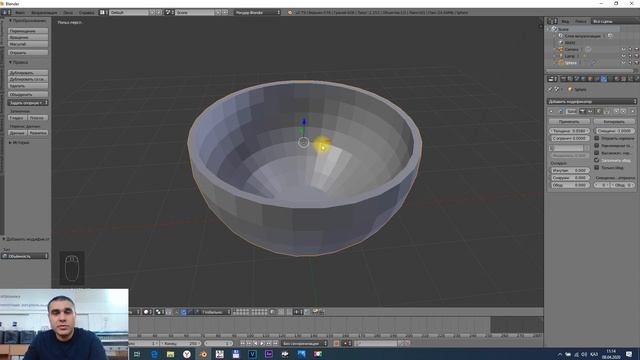This screenshot has width=640, height=360.
Task: Click the Толщина value slider
Action: pos(569,131)
